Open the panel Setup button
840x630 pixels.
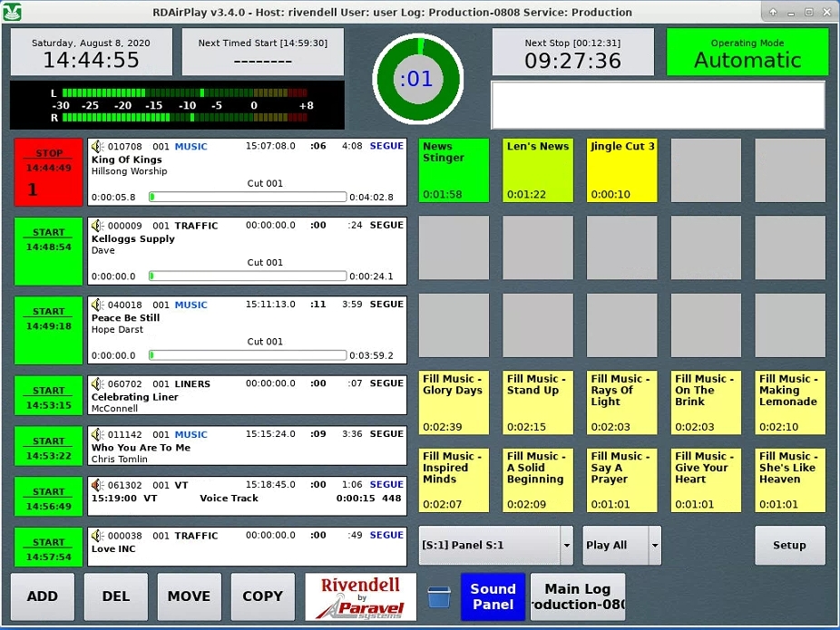[789, 546]
